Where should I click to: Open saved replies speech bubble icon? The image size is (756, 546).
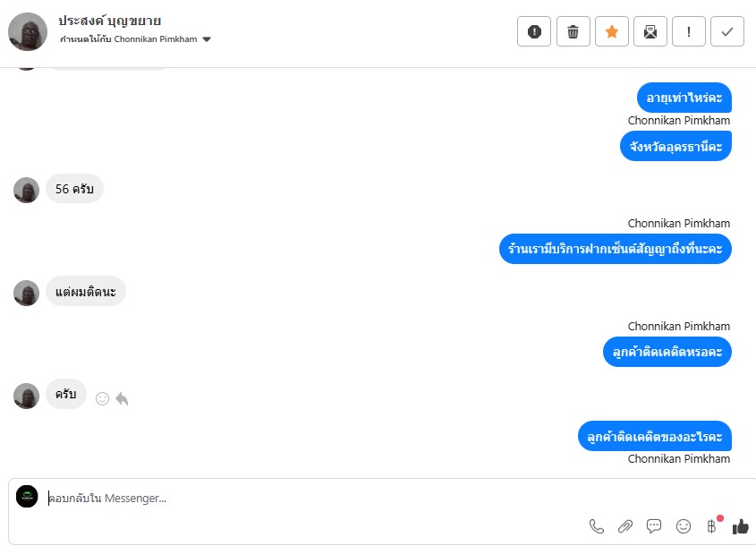tap(654, 526)
